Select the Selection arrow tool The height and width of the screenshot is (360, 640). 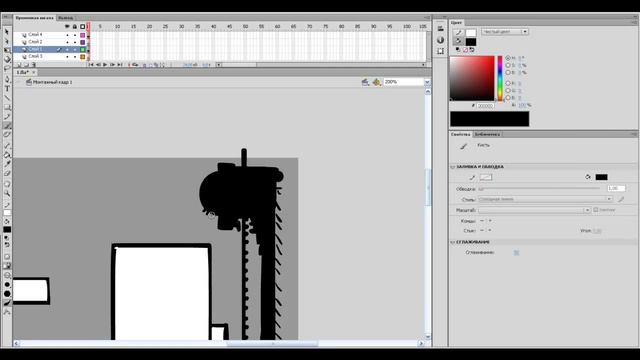7,31
